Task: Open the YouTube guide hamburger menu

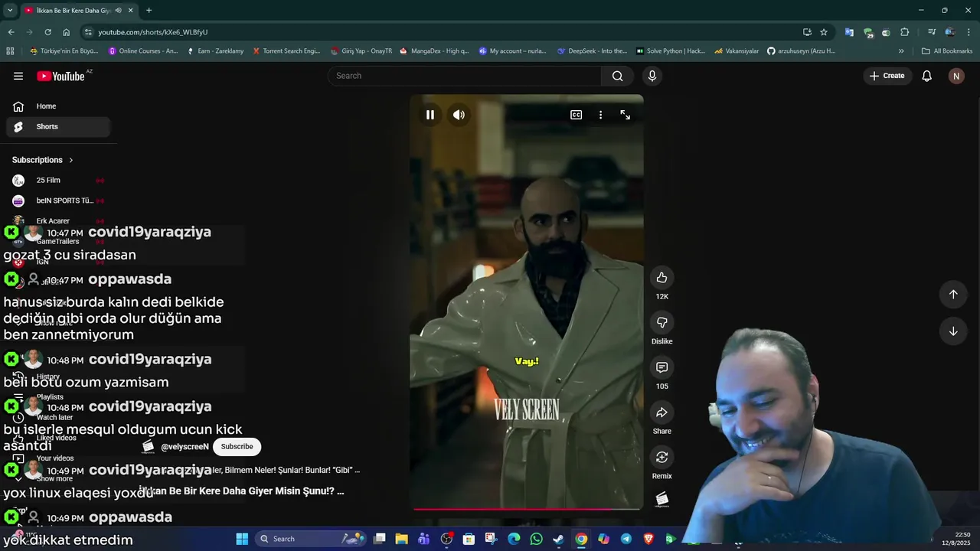Action: pyautogui.click(x=18, y=76)
